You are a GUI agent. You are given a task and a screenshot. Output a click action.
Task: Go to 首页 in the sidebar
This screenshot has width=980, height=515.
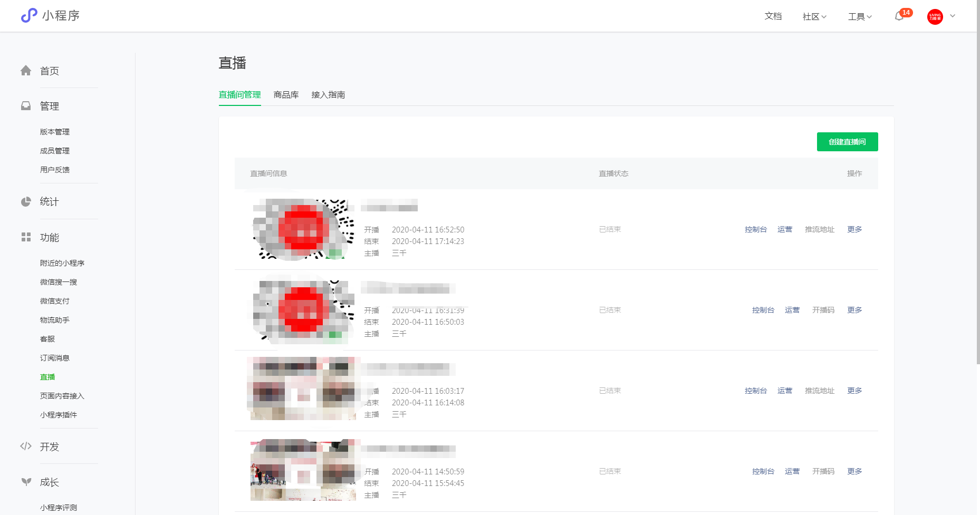(x=50, y=71)
